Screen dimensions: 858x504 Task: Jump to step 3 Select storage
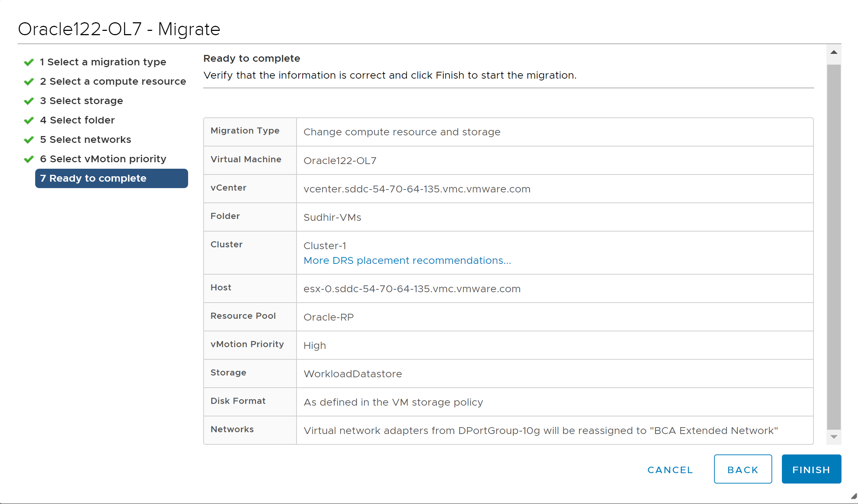click(81, 101)
